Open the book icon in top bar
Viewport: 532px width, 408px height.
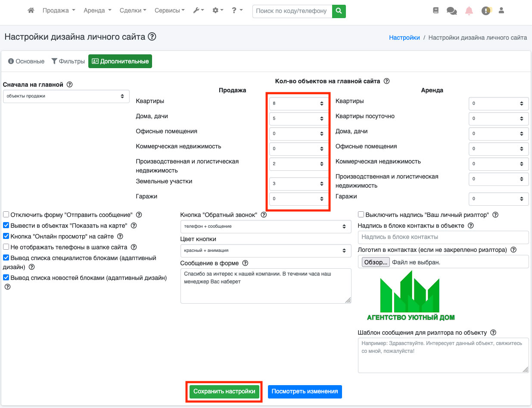pos(436,11)
